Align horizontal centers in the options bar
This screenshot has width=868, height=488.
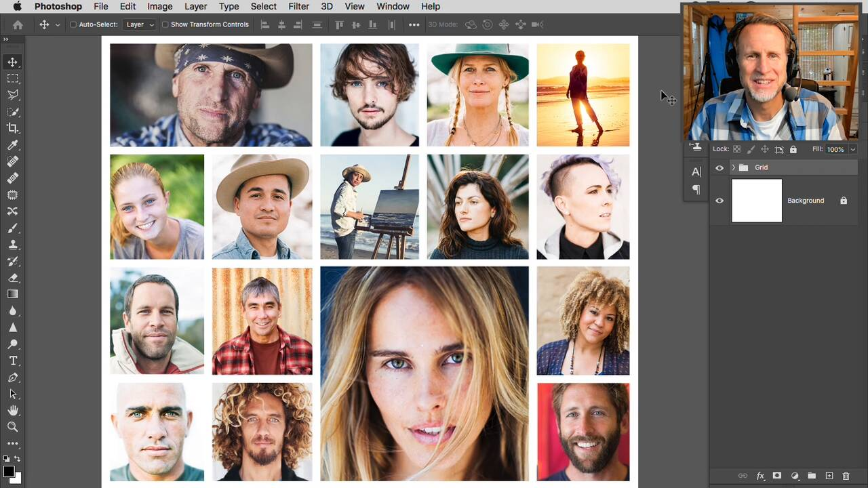(x=281, y=24)
